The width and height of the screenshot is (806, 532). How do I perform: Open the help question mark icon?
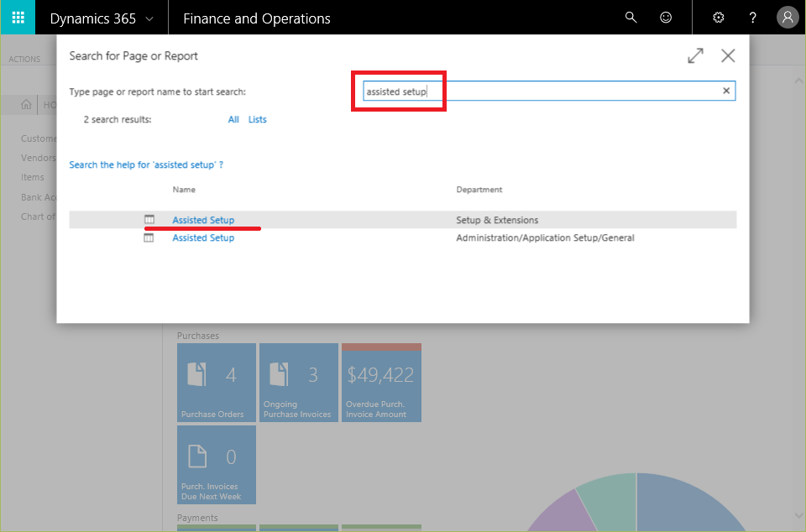752,18
